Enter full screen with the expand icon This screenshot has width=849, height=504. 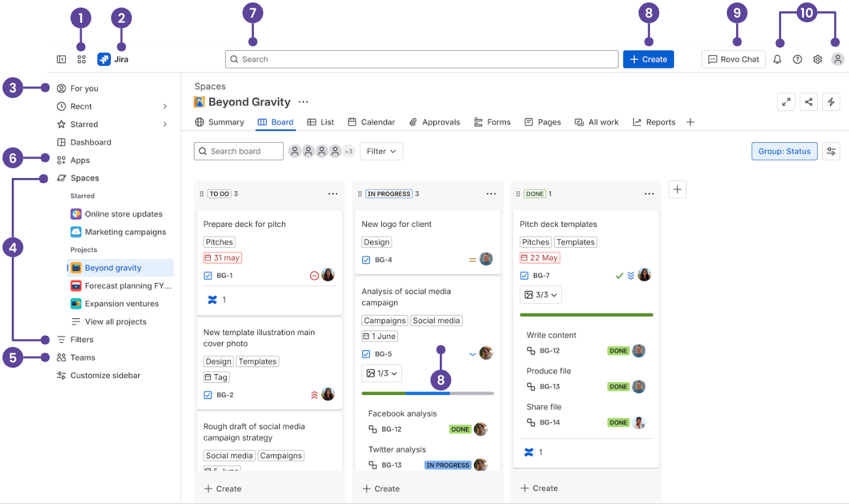tap(786, 102)
